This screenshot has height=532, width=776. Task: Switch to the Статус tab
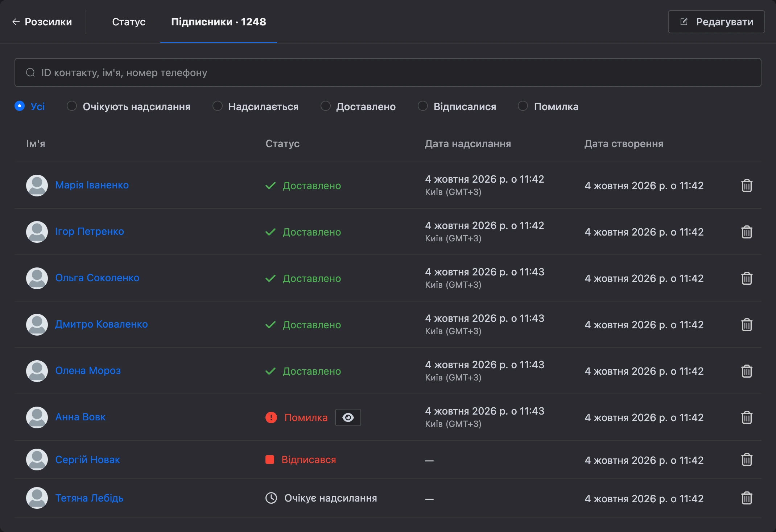coord(129,22)
